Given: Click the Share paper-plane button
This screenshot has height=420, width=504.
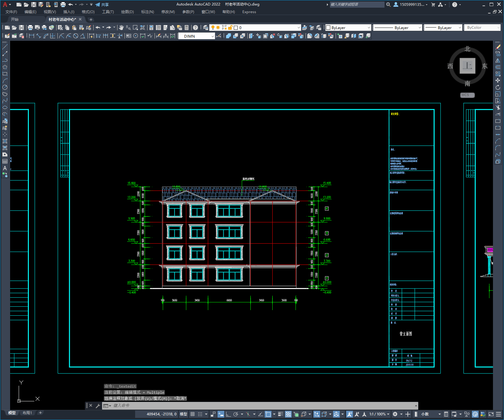Looking at the screenshot, I should 102,5.
